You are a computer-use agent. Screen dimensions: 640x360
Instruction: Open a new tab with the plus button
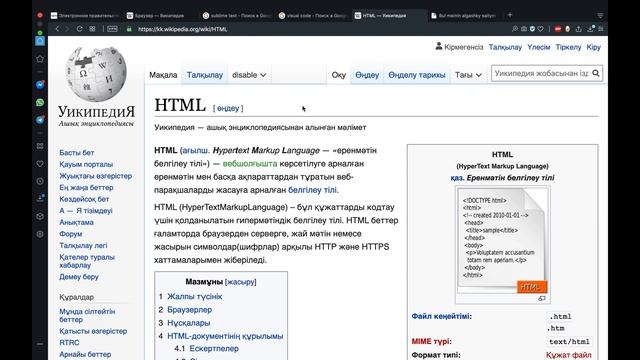click(510, 15)
